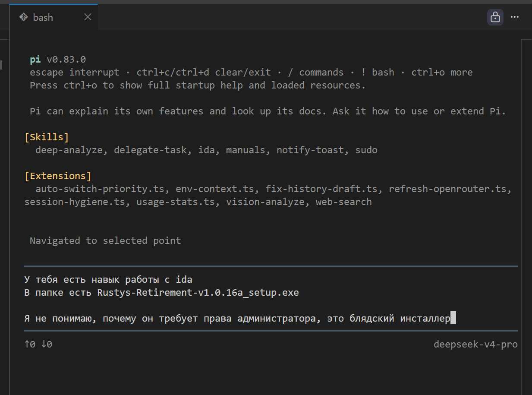Click the bash tab diamond icon
This screenshot has height=395, width=532.
click(24, 17)
